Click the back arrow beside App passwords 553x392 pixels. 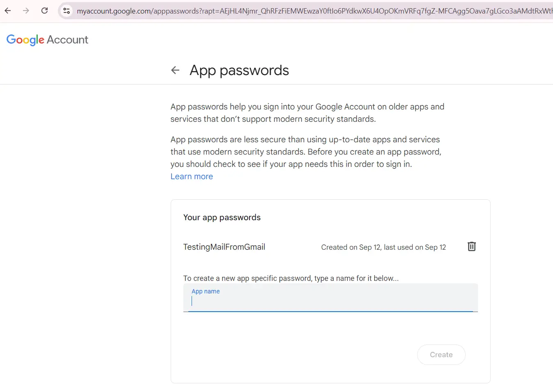(x=175, y=70)
